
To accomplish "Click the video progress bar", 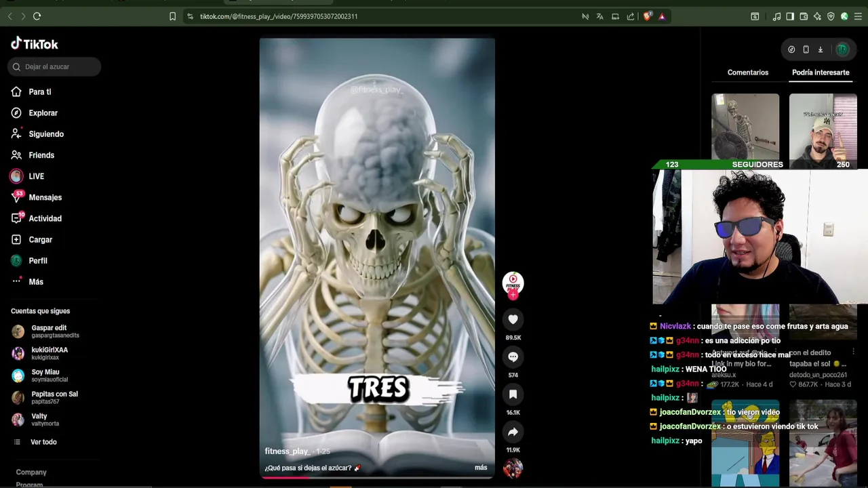I will [x=377, y=477].
